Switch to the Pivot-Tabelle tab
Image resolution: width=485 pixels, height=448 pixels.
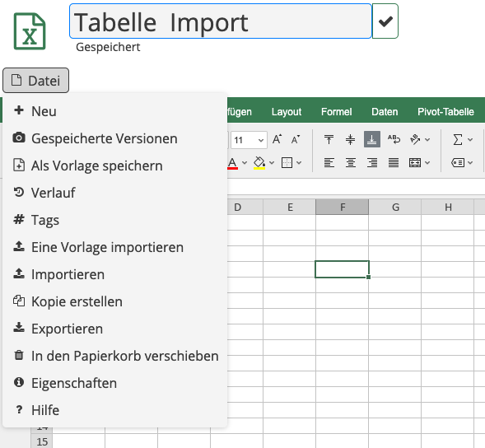tap(445, 112)
